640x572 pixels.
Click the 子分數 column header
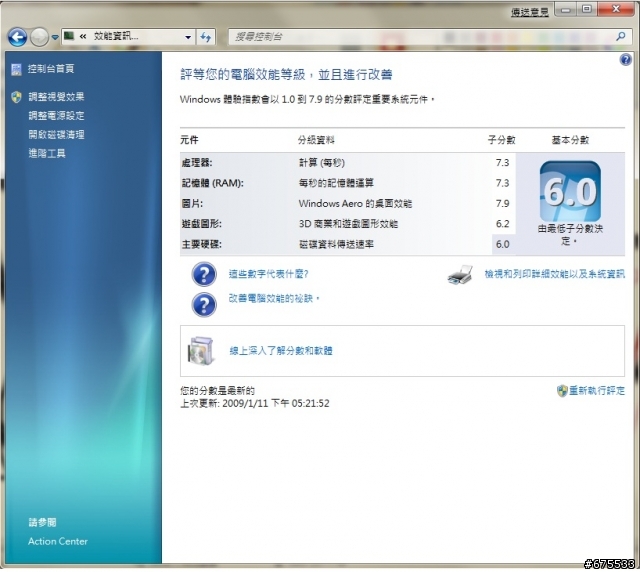(502, 140)
